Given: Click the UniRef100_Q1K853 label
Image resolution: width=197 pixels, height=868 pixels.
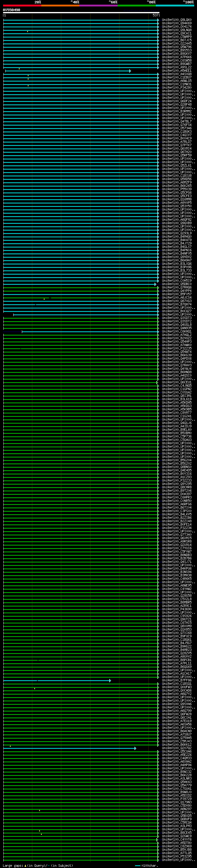Looking at the screenshot, I should point(176,629).
